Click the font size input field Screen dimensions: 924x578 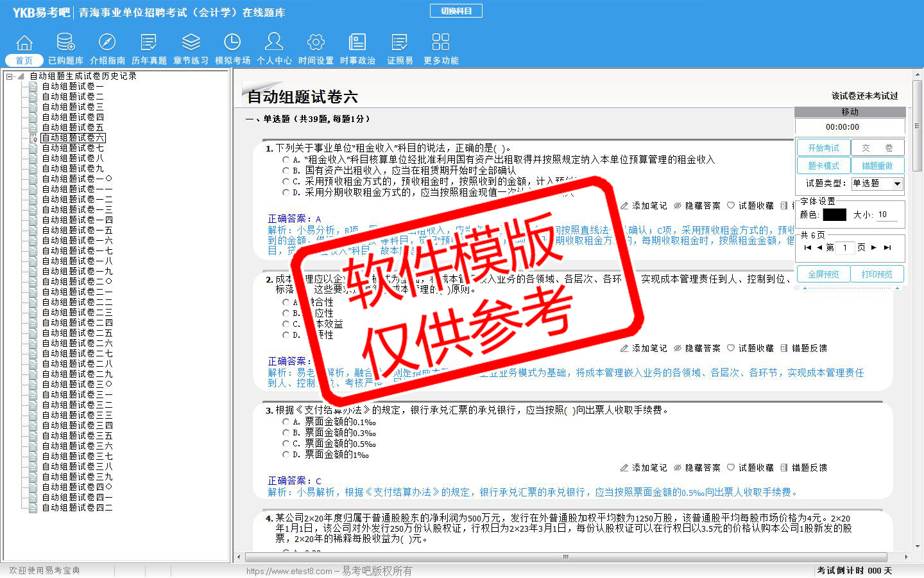(x=887, y=215)
